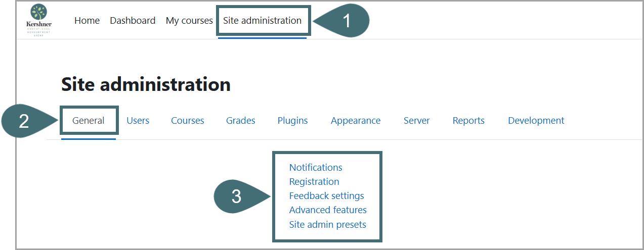Click the number 1 callout marker
The width and height of the screenshot is (644, 250).
point(347,21)
